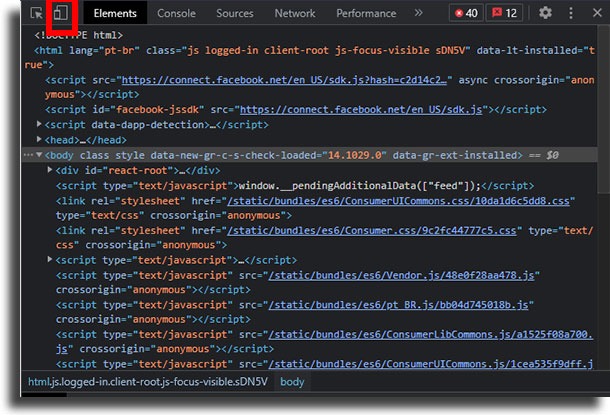Screen dimensions: 610x415
Task: Open the en_US/sdk.js link of facebook-jssdk
Action: [361, 110]
